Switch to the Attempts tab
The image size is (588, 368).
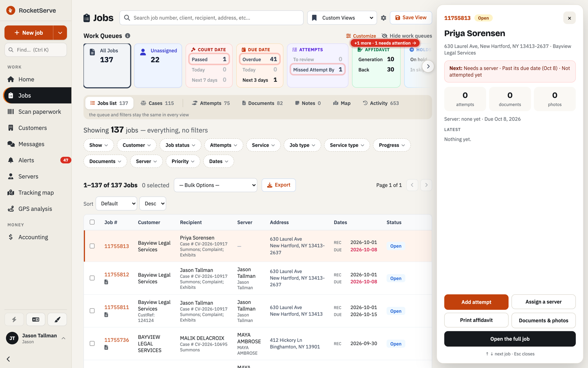pos(211,103)
